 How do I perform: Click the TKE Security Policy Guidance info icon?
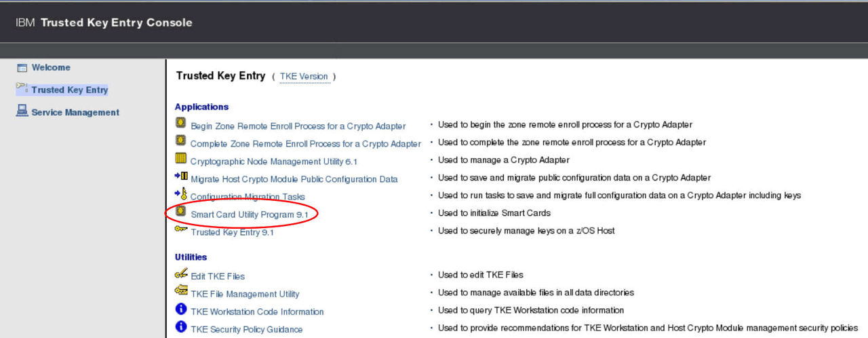coord(180,327)
